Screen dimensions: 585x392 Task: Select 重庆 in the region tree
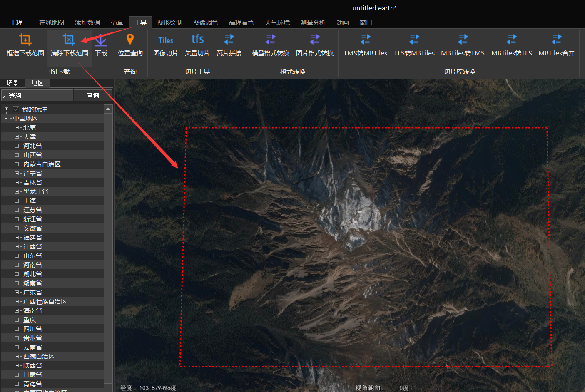tap(30, 320)
